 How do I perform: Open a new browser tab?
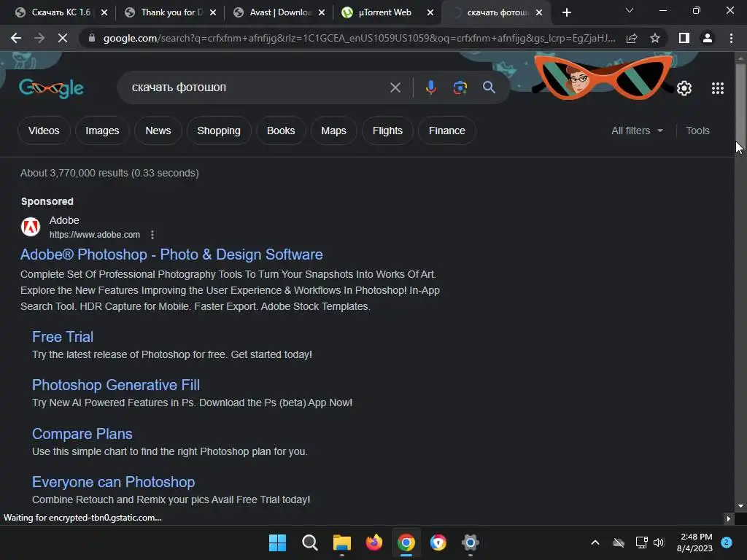click(566, 12)
